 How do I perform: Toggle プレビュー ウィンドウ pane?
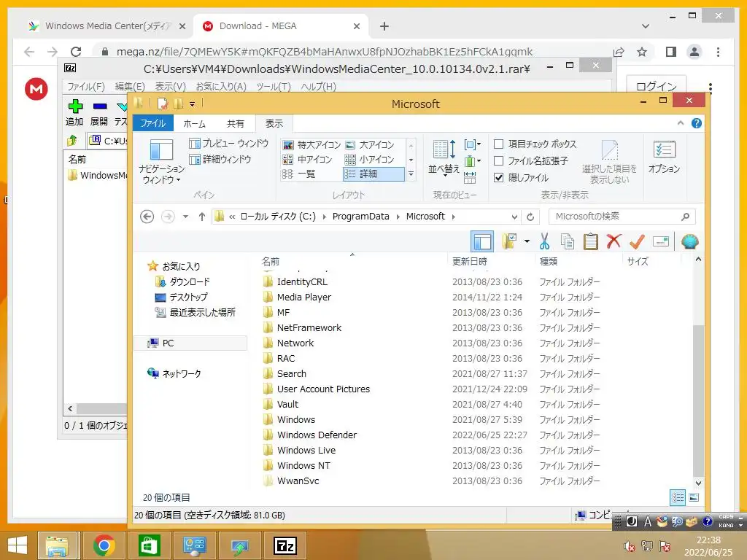tap(228, 144)
